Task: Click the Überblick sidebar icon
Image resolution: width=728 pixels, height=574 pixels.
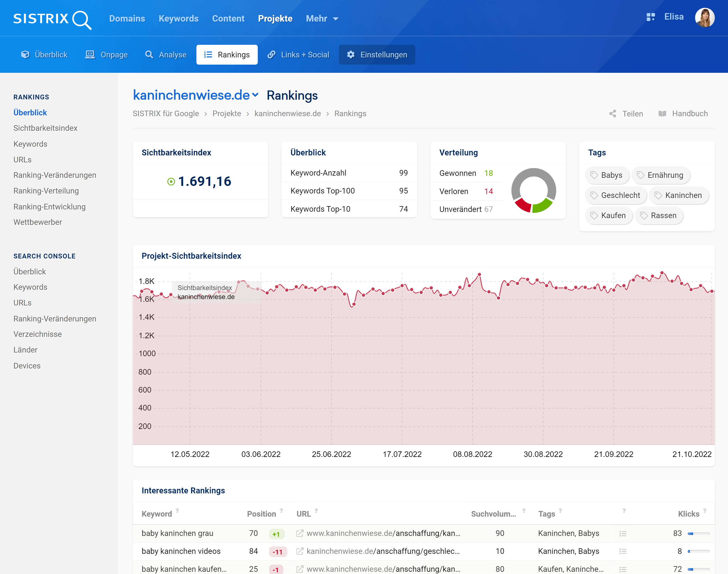Action: [x=30, y=112]
